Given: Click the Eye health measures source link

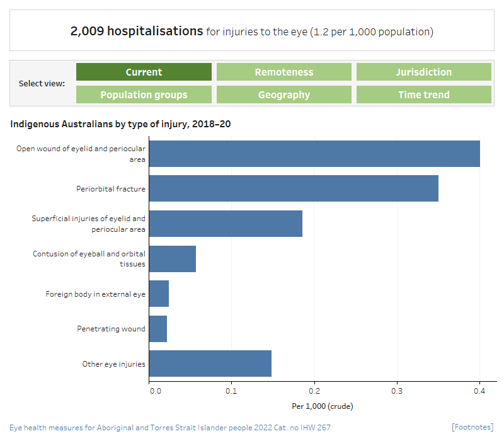Looking at the screenshot, I should click(170, 427).
